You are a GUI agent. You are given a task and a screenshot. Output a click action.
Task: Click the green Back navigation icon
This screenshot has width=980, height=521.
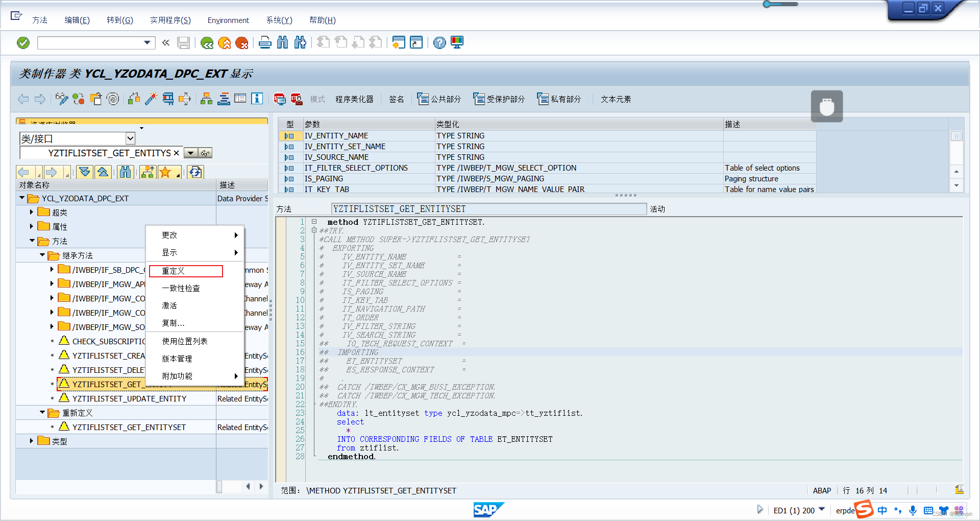(x=207, y=43)
